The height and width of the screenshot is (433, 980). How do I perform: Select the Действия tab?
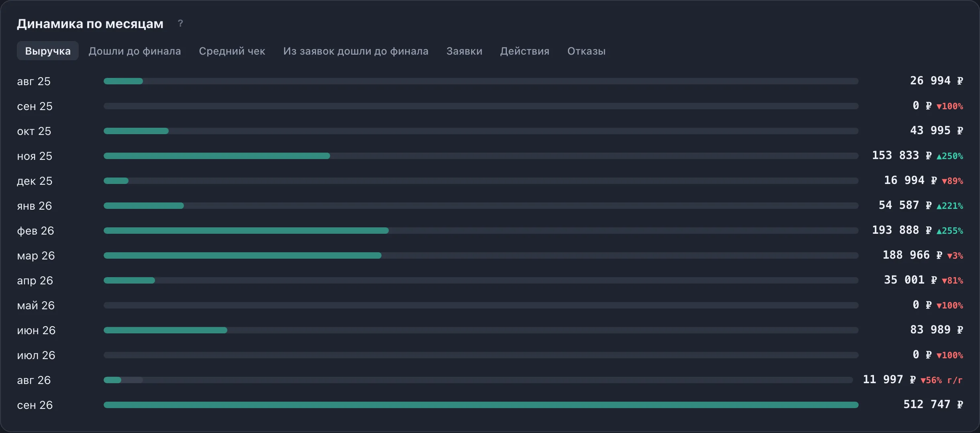[x=525, y=51]
